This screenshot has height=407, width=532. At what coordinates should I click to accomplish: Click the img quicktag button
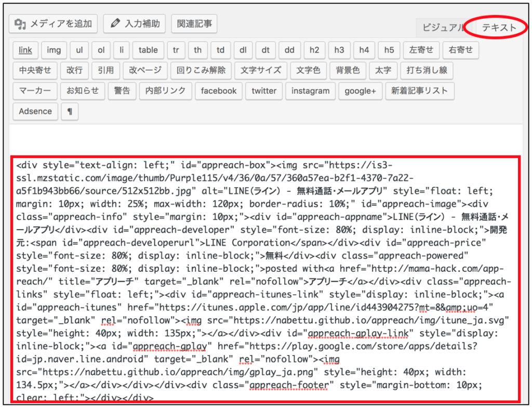click(54, 50)
